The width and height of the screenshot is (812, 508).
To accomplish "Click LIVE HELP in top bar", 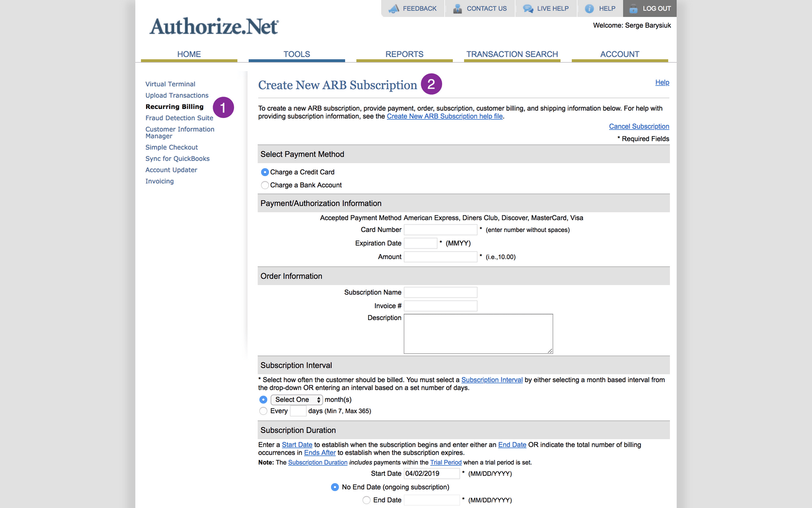I will coord(553,8).
